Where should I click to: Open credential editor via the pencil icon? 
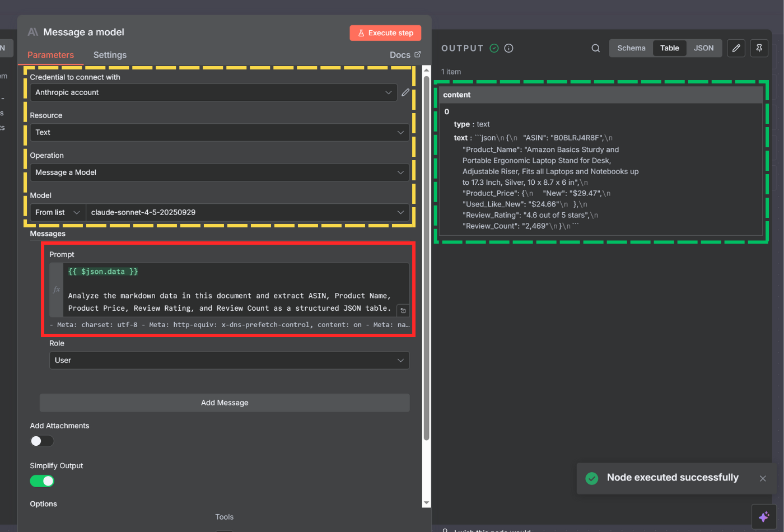point(405,92)
